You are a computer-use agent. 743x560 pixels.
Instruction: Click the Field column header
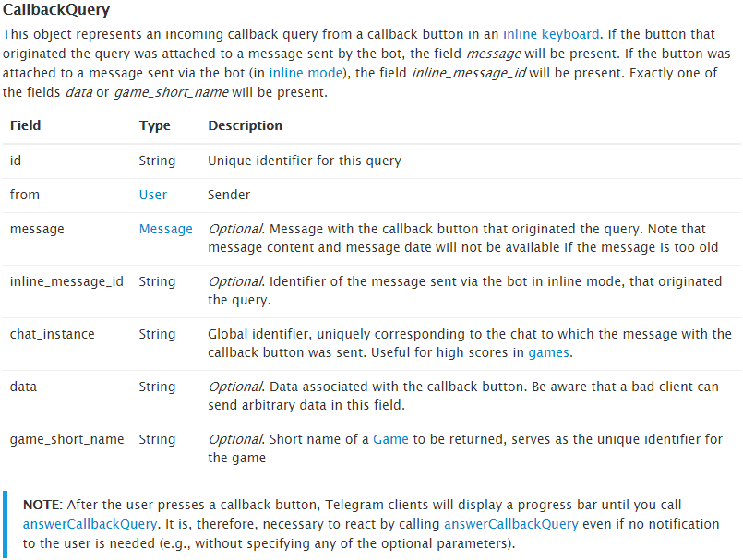(x=26, y=125)
